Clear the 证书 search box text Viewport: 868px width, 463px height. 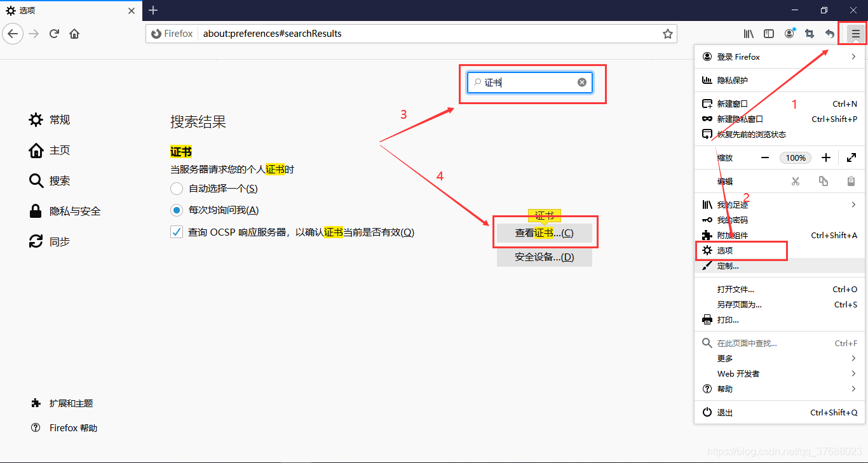coord(581,82)
